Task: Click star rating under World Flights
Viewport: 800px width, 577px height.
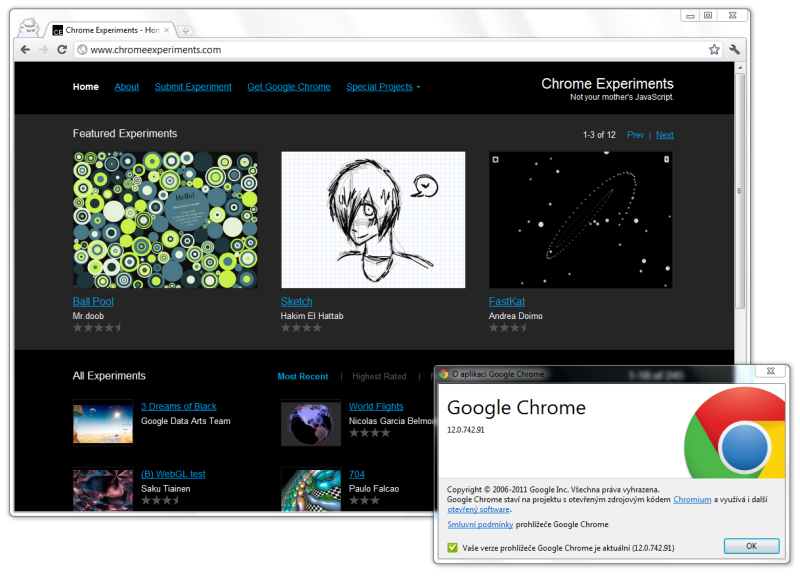Action: coord(369,433)
